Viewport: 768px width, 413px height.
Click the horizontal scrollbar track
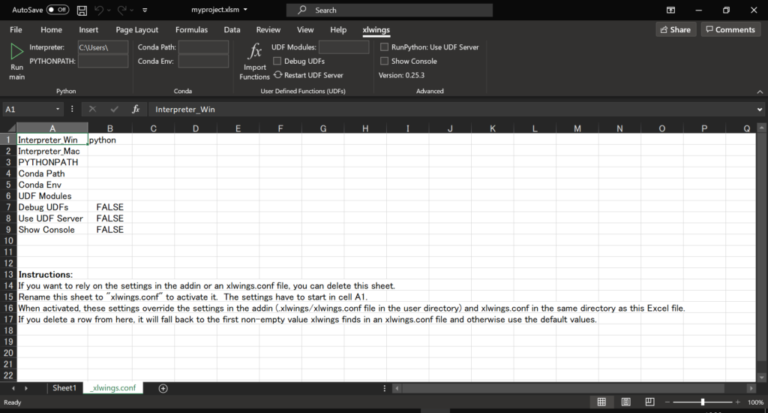(563, 388)
